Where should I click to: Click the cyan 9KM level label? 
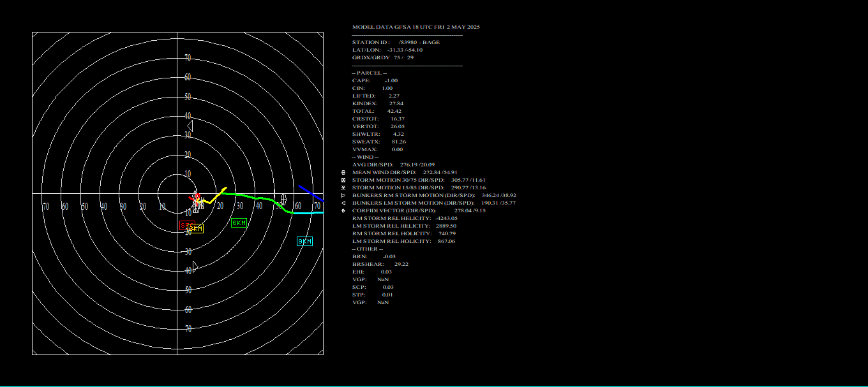coord(304,241)
